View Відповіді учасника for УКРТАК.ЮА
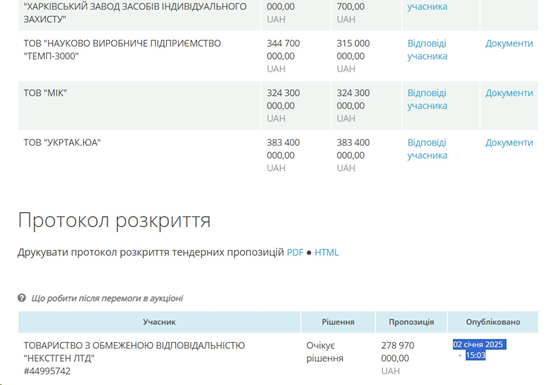 [x=427, y=149]
